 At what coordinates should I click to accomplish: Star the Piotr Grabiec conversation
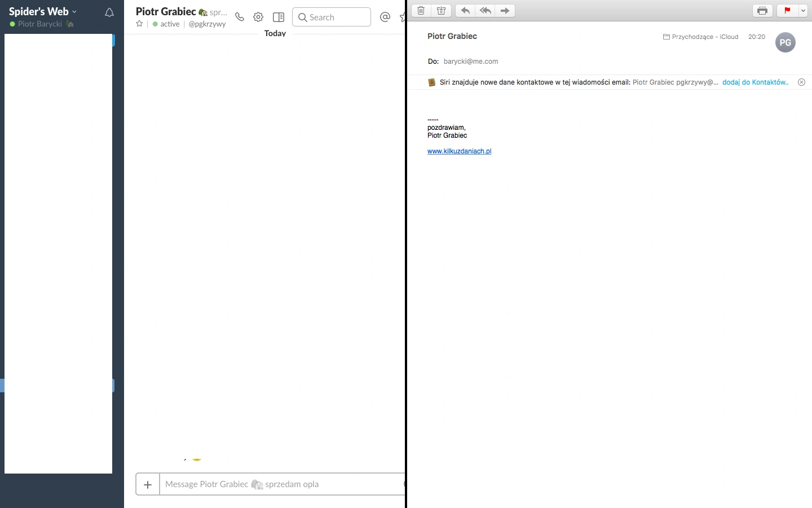139,24
